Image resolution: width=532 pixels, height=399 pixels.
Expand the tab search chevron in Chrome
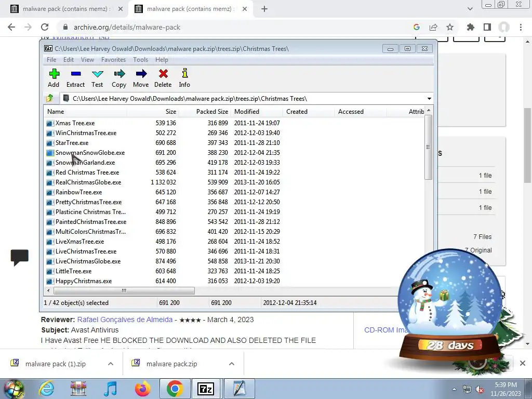470,9
